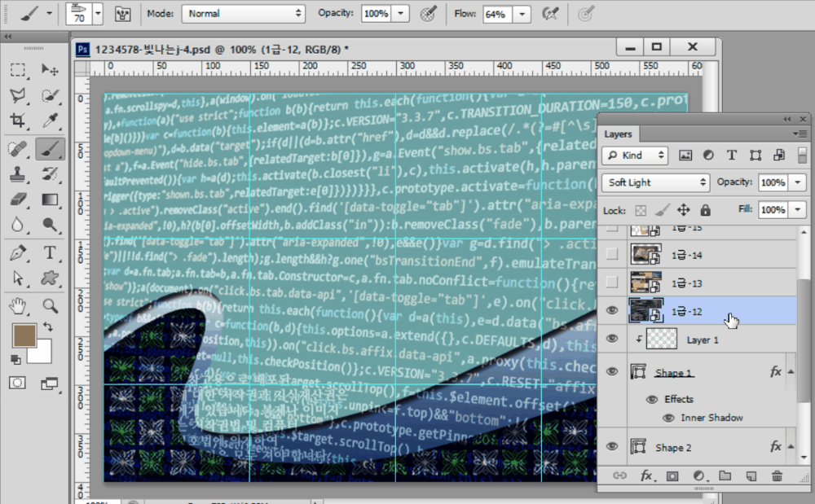Select the Crop tool
This screenshot has height=504, width=815.
[x=18, y=121]
